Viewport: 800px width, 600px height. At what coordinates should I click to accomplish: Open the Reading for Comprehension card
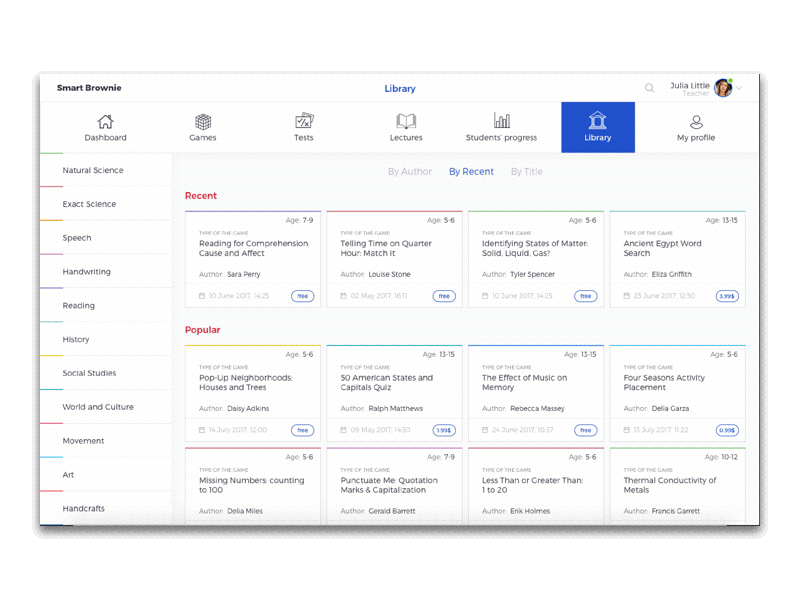253,249
